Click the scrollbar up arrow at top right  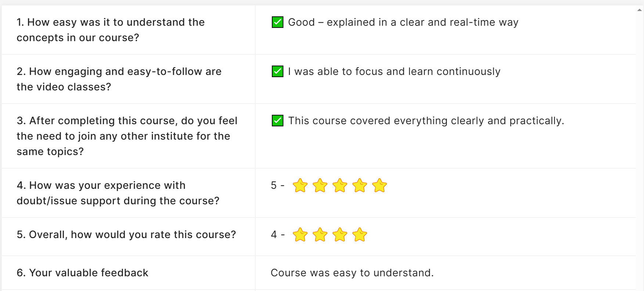tap(640, 10)
